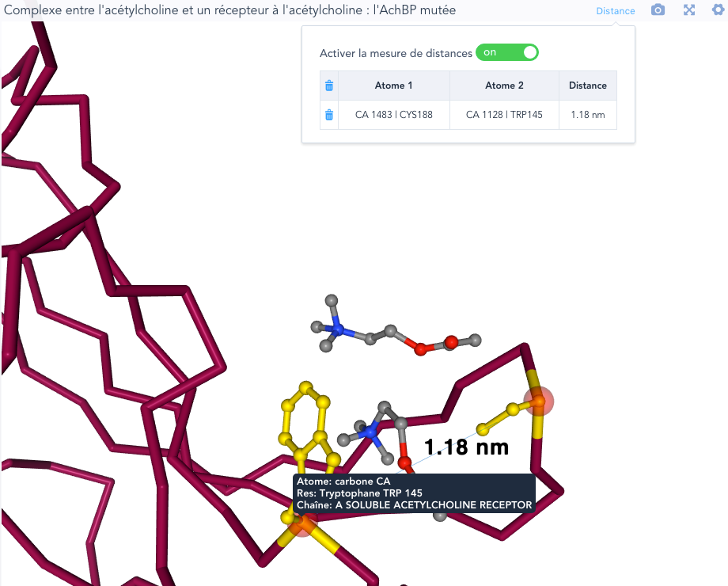Screen dimensions: 728x586
Task: Click the 'Distance' table column header
Action: pos(588,86)
